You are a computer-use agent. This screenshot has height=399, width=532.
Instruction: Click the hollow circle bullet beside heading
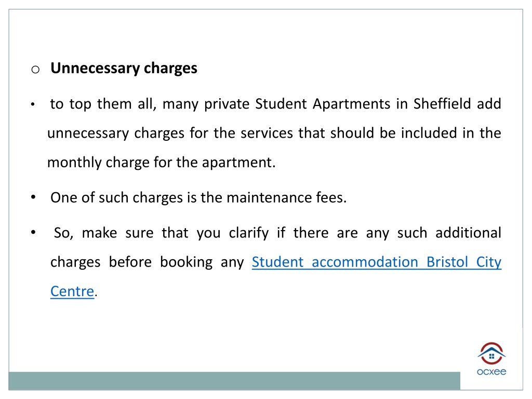tap(35, 70)
